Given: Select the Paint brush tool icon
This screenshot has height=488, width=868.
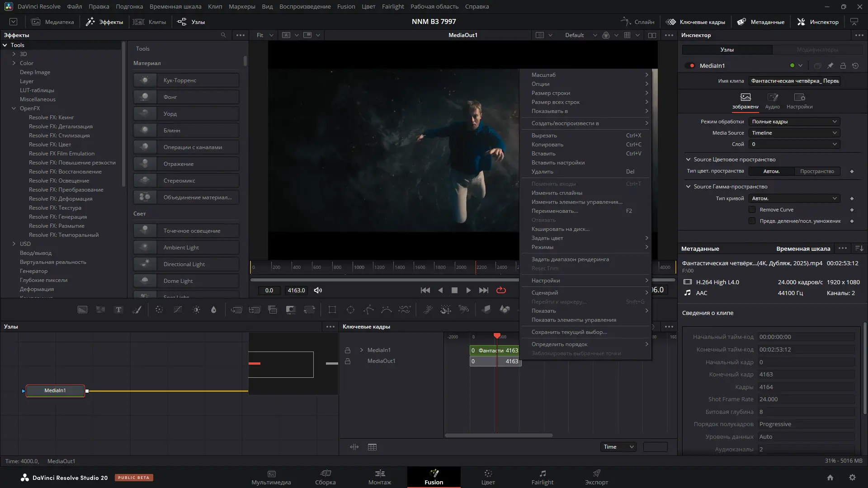Looking at the screenshot, I should tap(137, 310).
